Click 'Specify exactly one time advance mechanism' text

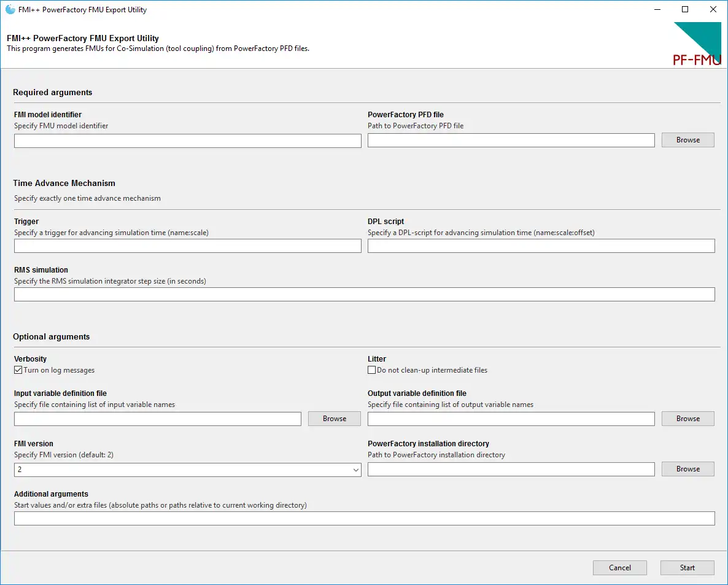click(x=87, y=198)
